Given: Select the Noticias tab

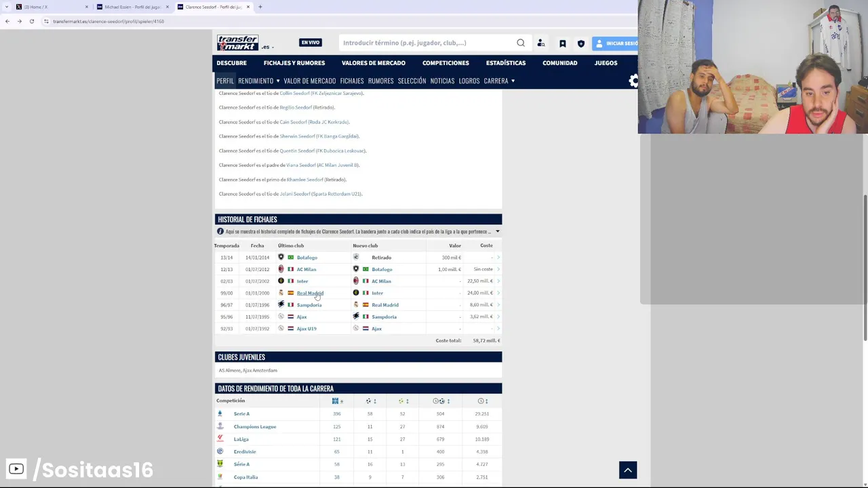Looking at the screenshot, I should coord(442,81).
